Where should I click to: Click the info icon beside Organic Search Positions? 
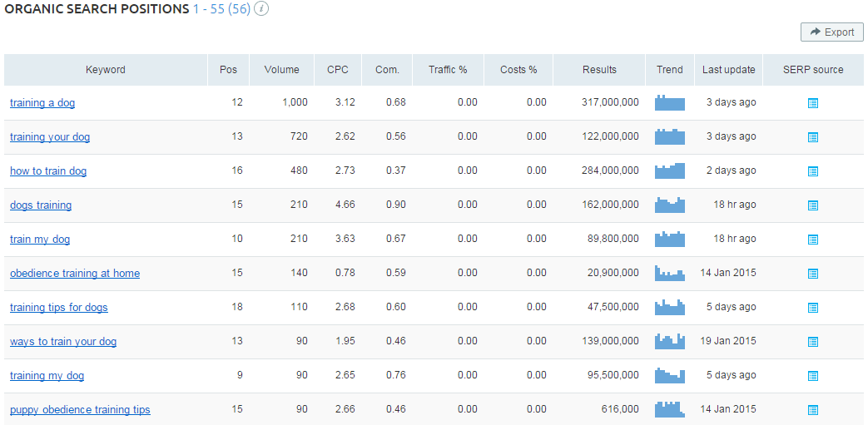click(x=261, y=9)
